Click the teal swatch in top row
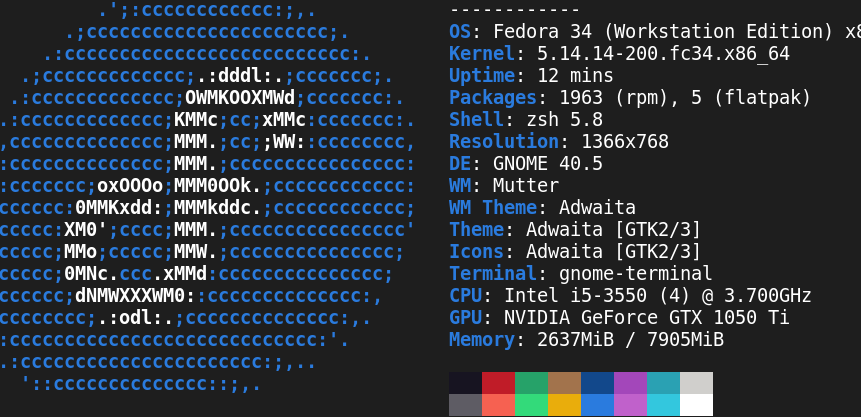The image size is (861, 417). 663,383
